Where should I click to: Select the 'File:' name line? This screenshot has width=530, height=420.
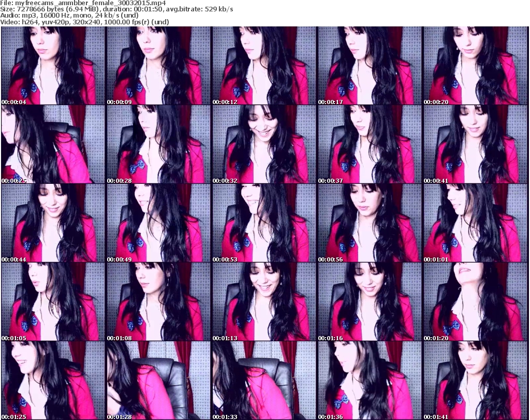[x=83, y=3]
